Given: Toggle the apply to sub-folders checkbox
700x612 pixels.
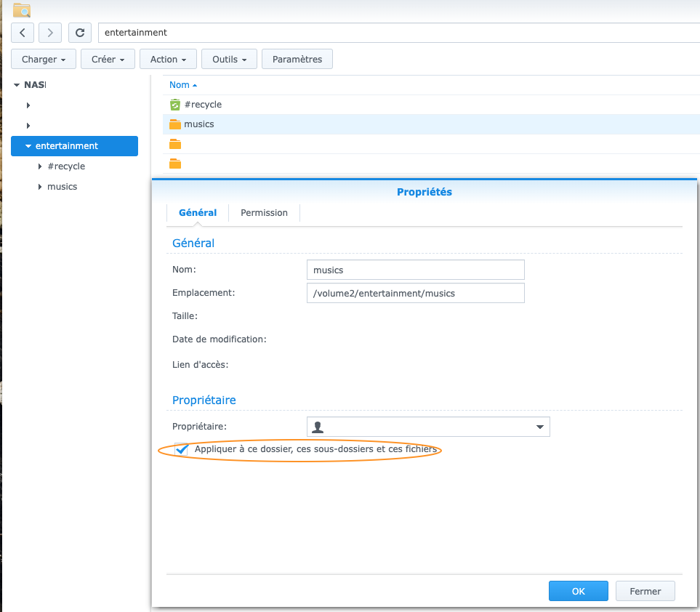Looking at the screenshot, I should tap(182, 450).
